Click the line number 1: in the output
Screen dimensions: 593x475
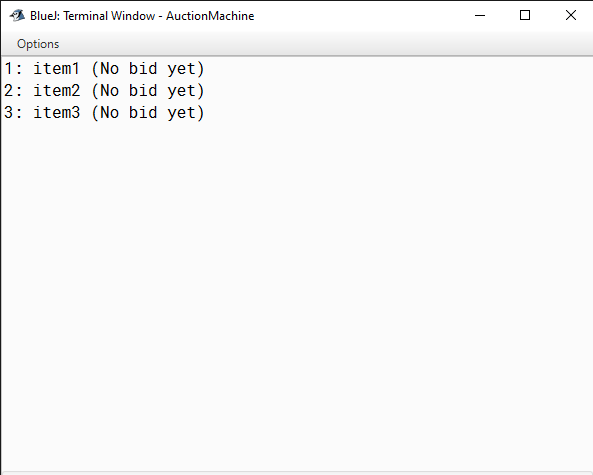point(13,69)
